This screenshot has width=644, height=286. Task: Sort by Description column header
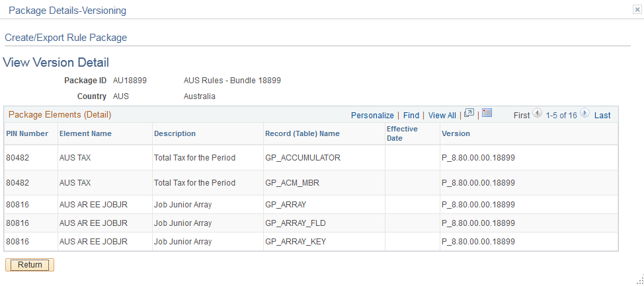(175, 133)
